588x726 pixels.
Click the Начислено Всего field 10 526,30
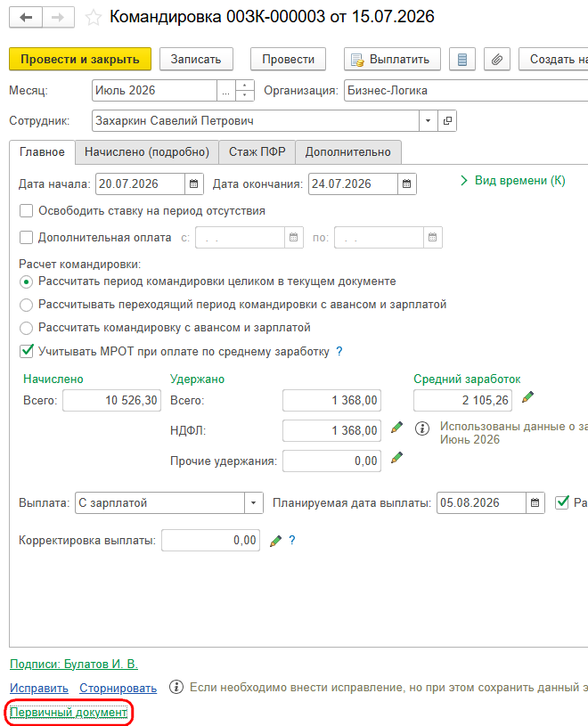tap(112, 401)
